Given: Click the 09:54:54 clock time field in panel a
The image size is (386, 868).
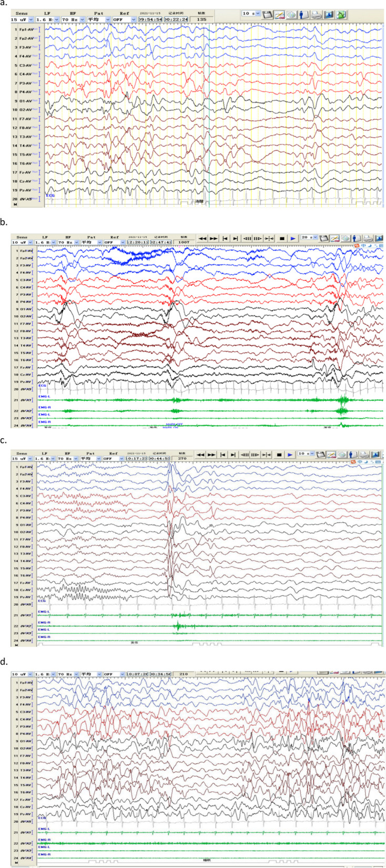Looking at the screenshot, I should pyautogui.click(x=150, y=19).
